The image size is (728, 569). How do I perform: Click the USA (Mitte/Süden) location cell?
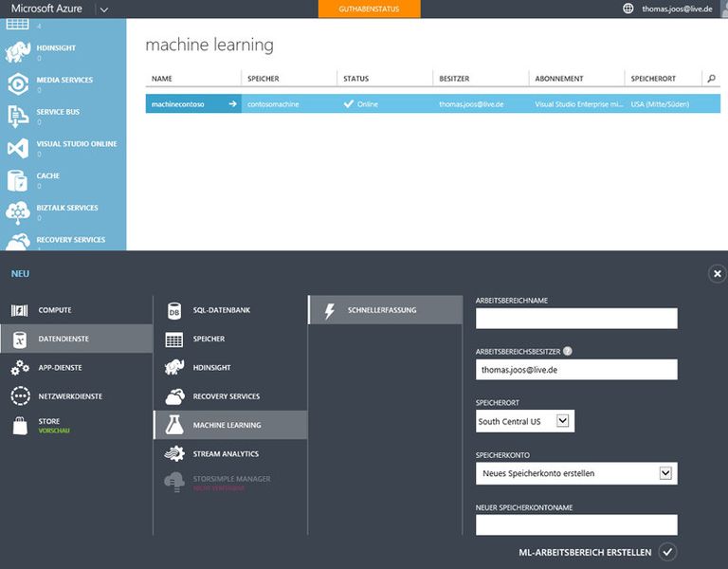(x=660, y=104)
